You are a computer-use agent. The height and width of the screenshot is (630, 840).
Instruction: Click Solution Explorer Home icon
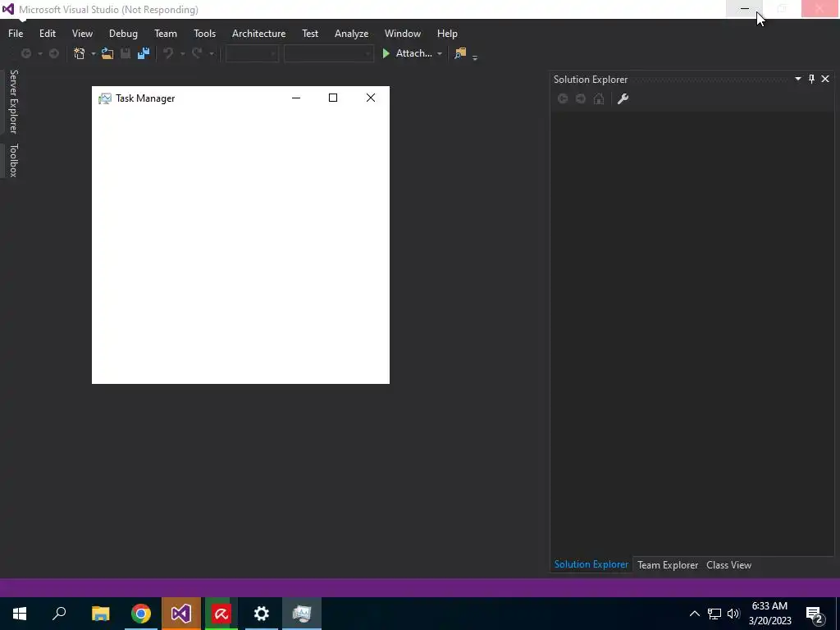pos(599,98)
